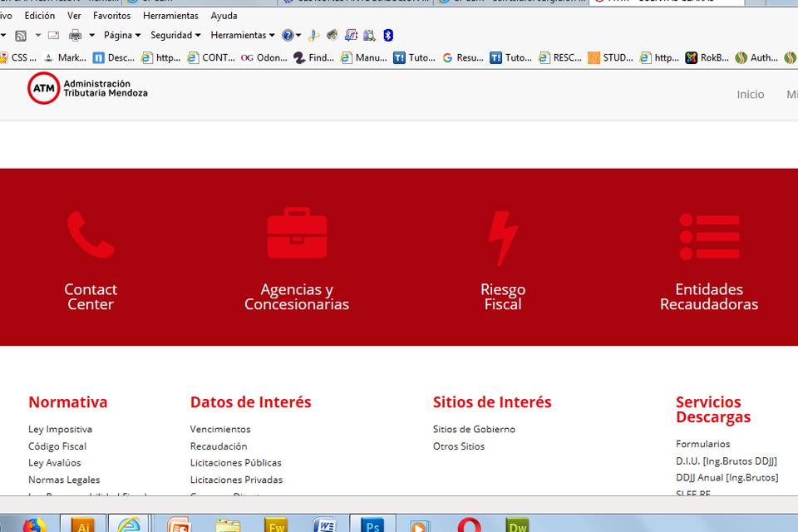
Task: Launch Firefox from the taskbar
Action: 34,525
